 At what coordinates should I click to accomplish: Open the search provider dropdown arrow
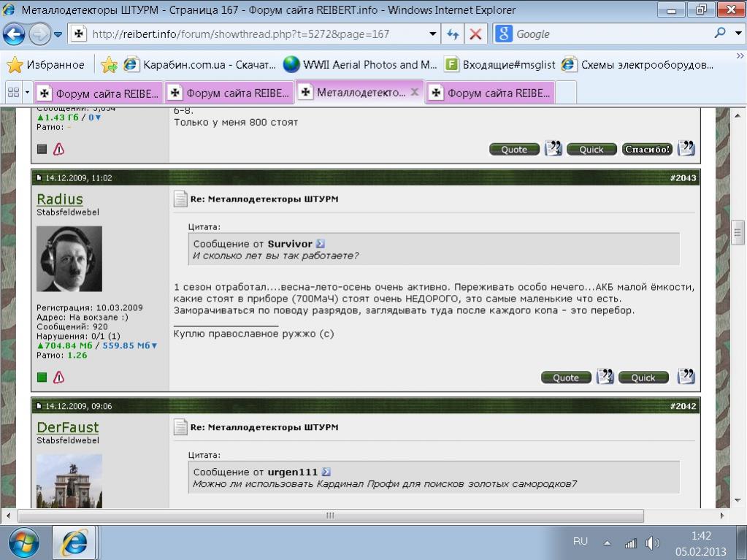pyautogui.click(x=738, y=34)
